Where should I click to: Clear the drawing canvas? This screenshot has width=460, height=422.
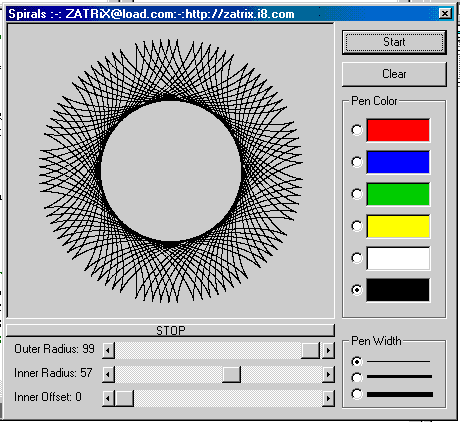pyautogui.click(x=394, y=74)
